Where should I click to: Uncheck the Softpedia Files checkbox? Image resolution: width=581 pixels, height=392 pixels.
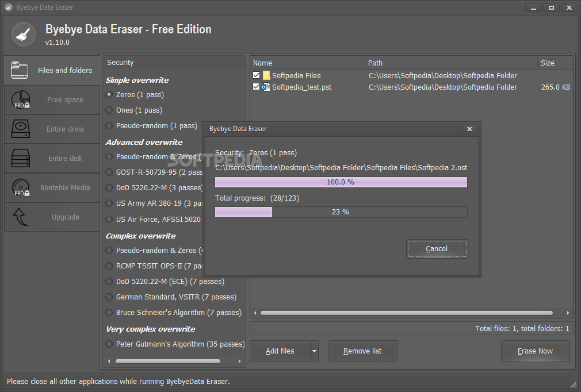point(256,75)
